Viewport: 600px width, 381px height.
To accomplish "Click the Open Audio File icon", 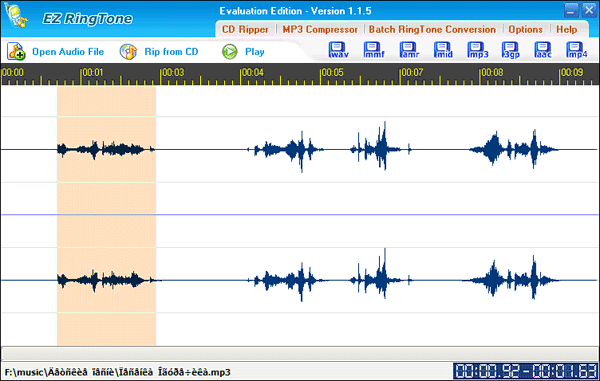I will click(16, 52).
